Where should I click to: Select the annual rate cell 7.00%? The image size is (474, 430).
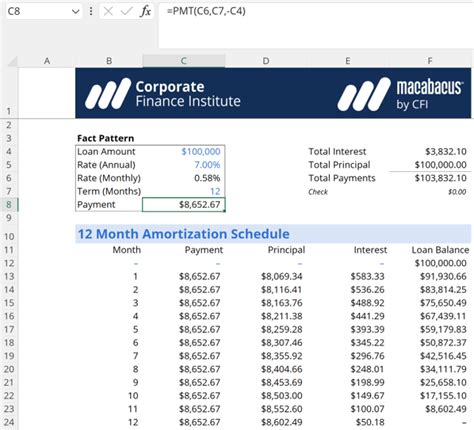point(207,165)
